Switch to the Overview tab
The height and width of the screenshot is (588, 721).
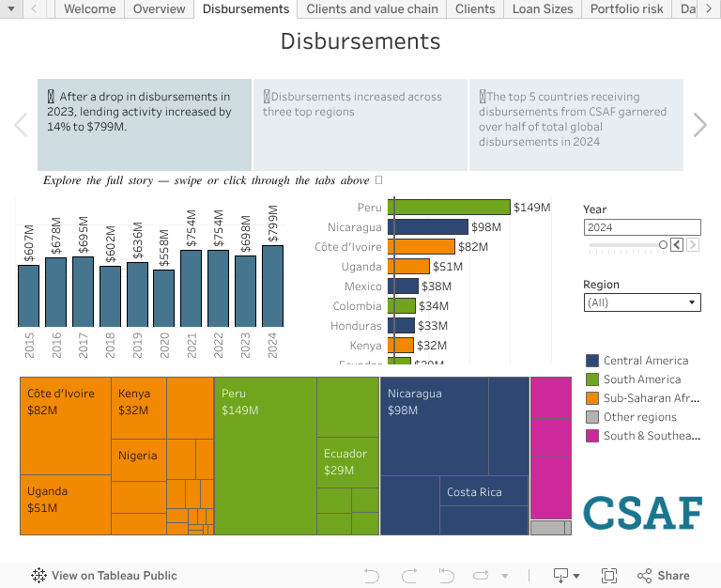(159, 9)
